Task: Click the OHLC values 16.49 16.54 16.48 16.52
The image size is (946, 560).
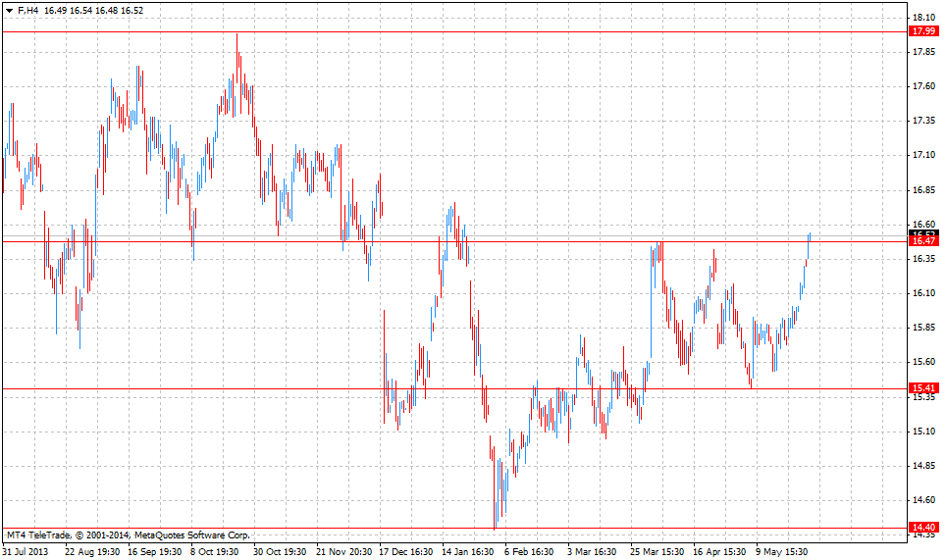Action: 93,11
